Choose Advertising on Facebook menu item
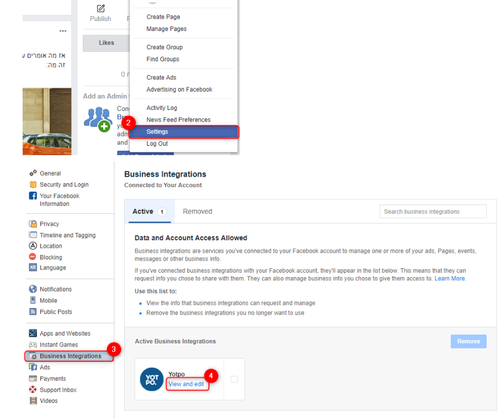 point(179,89)
